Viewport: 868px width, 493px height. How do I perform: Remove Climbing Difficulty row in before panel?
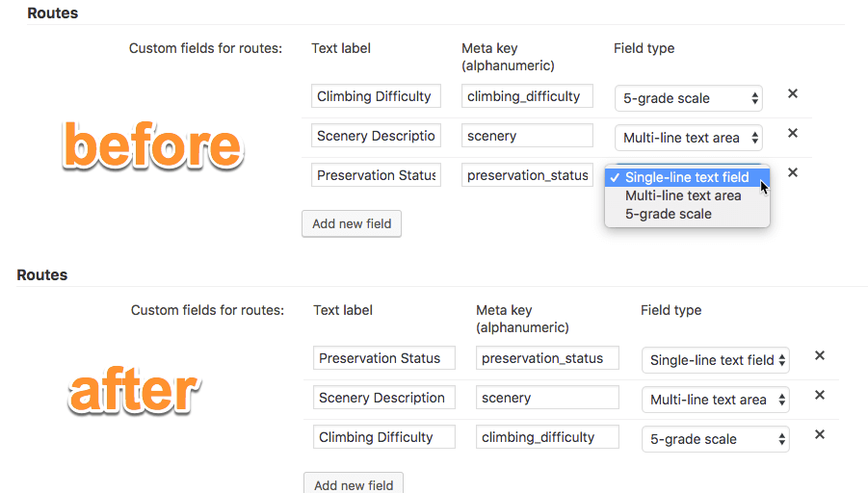(x=793, y=94)
